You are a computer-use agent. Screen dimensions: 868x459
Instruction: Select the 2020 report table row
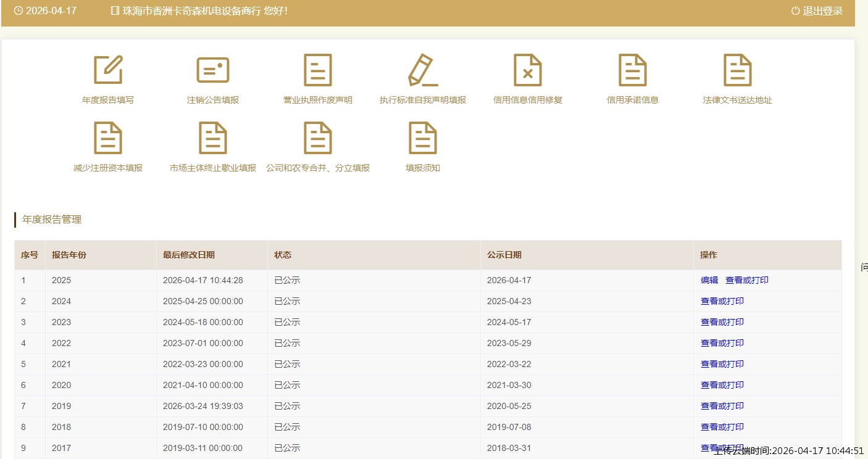370,385
